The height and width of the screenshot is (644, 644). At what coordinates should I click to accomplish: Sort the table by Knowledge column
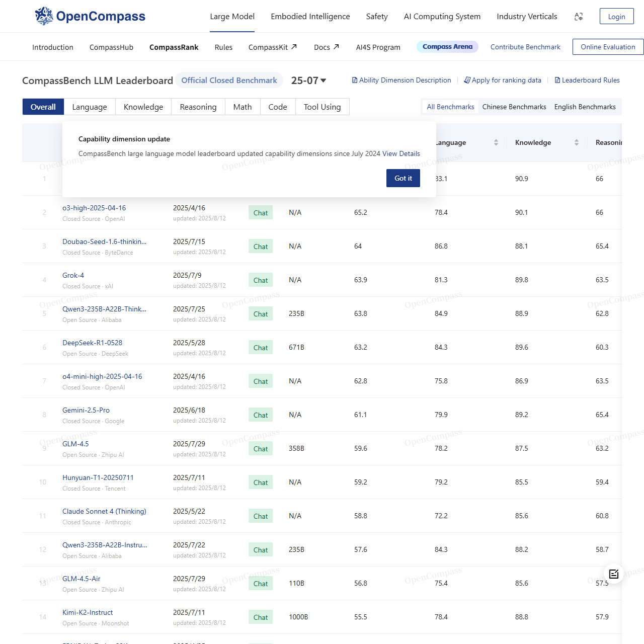(x=576, y=142)
